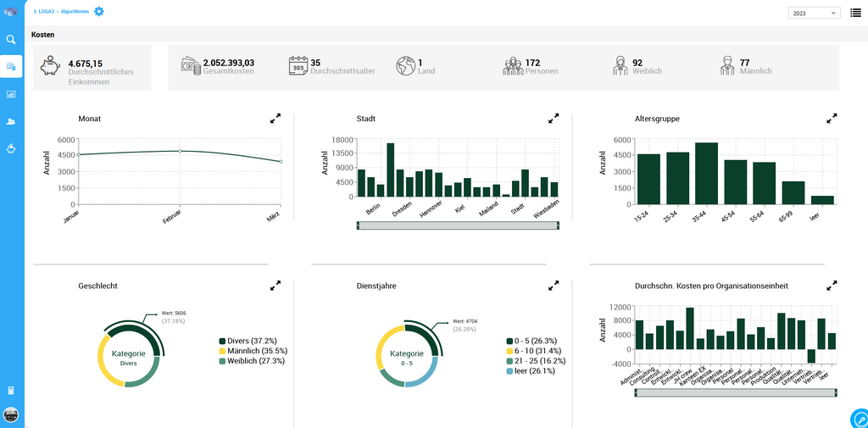Expand the Dienstjahre donut chart
This screenshot has width=868, height=428.
point(554,286)
